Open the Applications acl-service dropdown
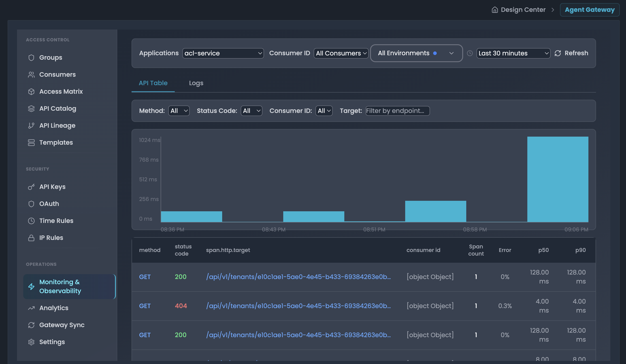 coord(223,53)
